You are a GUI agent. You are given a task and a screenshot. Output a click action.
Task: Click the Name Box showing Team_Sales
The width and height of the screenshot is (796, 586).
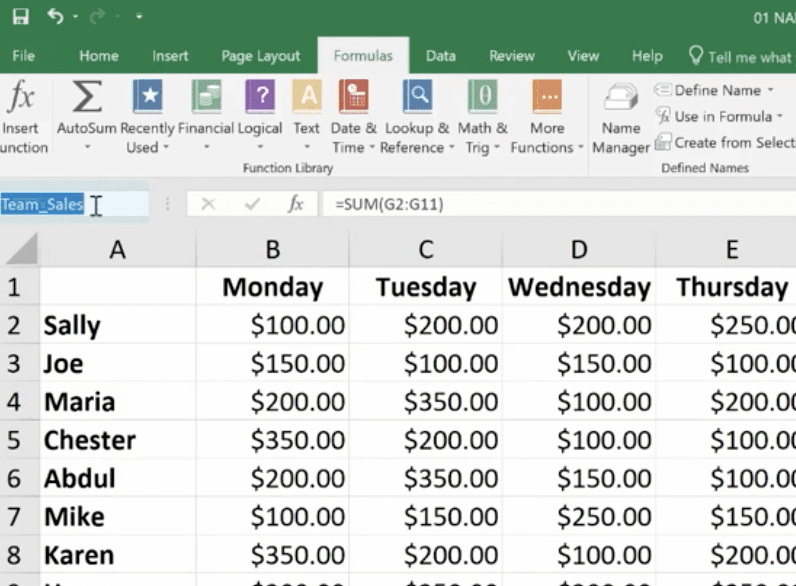click(x=60, y=205)
